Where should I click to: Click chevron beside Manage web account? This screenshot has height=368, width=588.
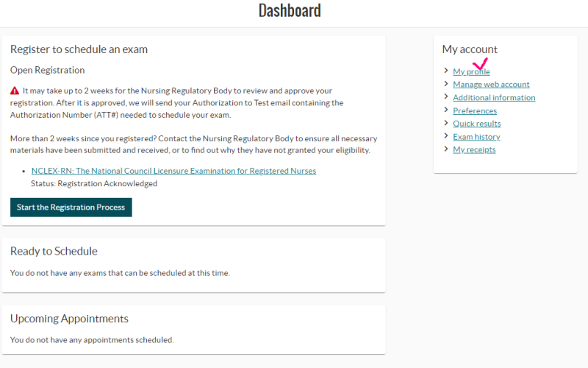pos(446,83)
